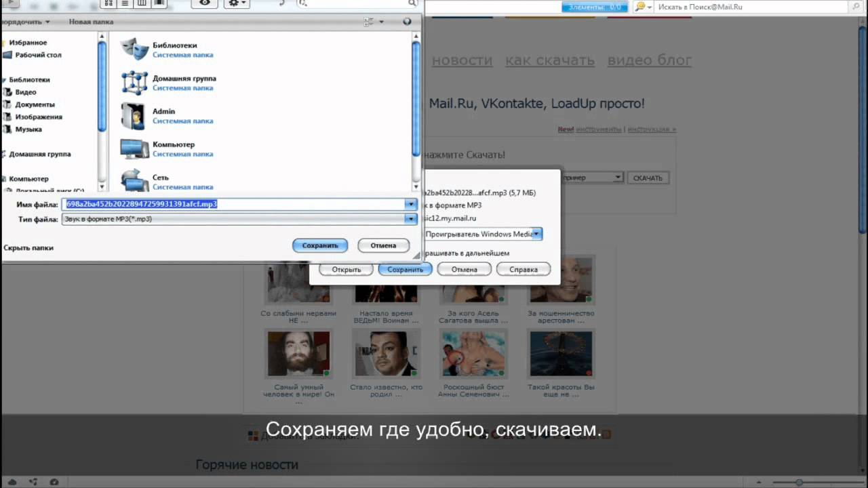The image size is (868, 488).
Task: Click the help question mark icon in save dialog
Action: (x=407, y=22)
